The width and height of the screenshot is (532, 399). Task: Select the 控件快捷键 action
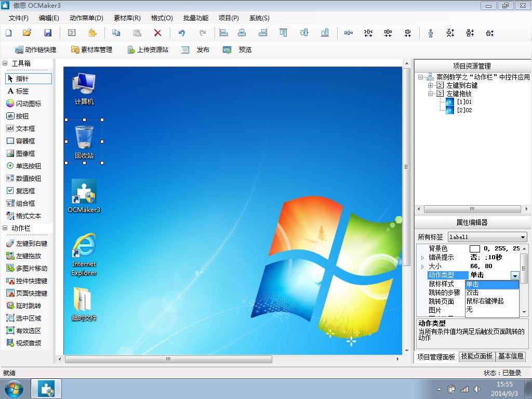27,281
